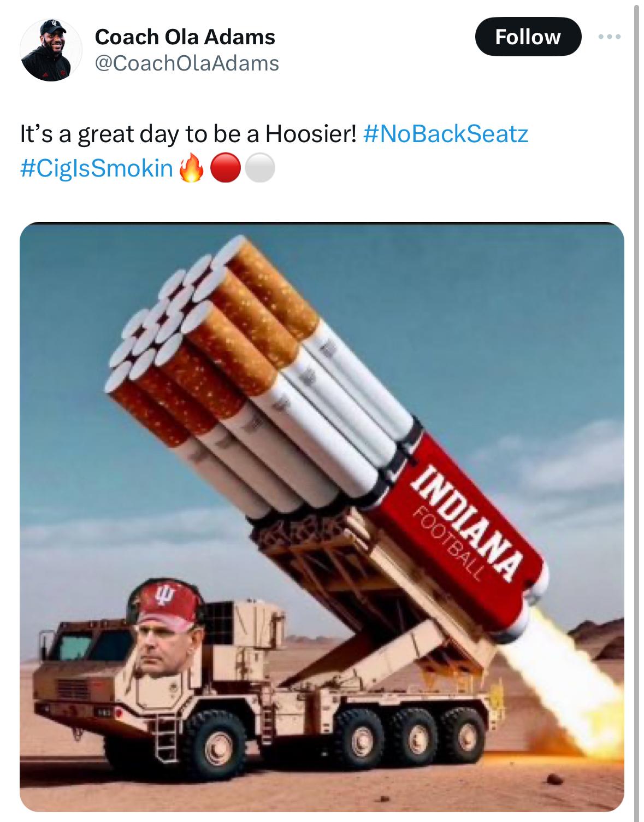Click the "It's a great day" tweet text
This screenshot has height=822, width=644.
pos(188,134)
